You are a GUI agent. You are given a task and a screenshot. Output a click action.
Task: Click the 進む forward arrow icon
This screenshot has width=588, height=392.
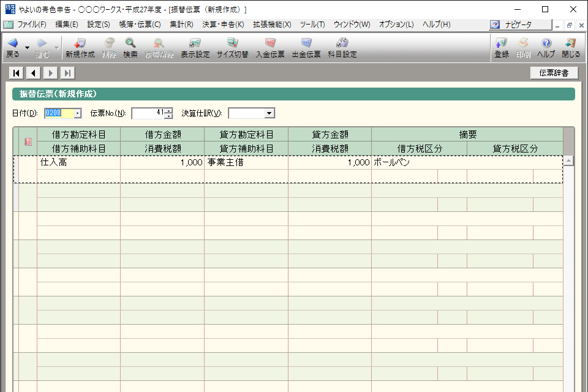tap(42, 43)
